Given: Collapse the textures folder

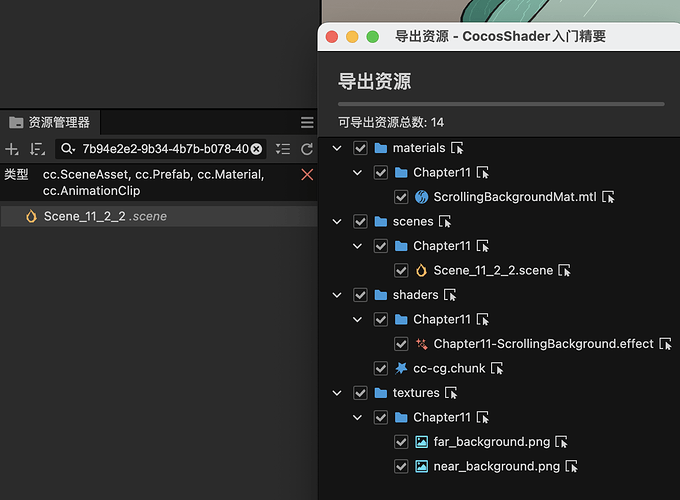Looking at the screenshot, I should [x=337, y=393].
